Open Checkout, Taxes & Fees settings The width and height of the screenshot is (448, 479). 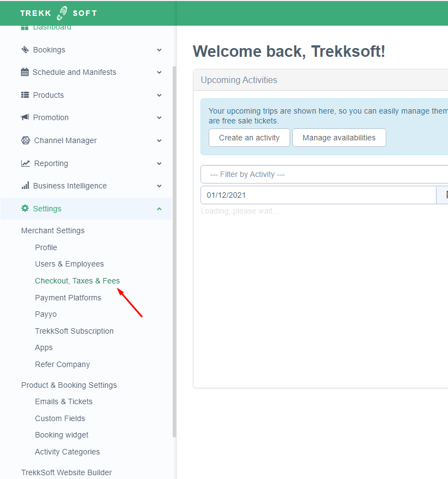click(x=78, y=281)
